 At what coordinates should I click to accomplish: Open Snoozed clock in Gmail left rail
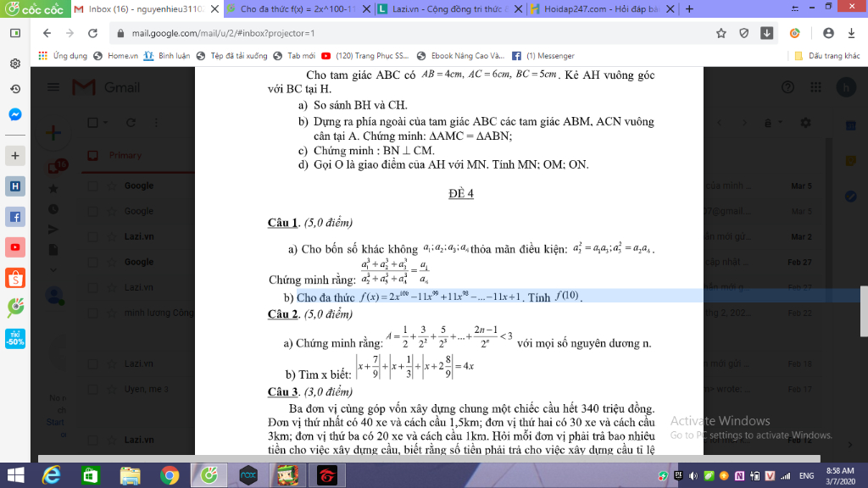(53, 209)
